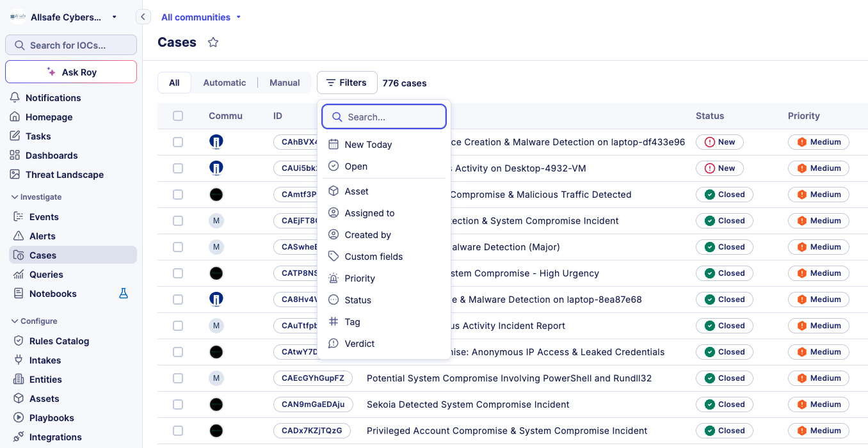Viewport: 868px width, 448px height.
Task: Click the Ask Roy button
Action: click(70, 72)
